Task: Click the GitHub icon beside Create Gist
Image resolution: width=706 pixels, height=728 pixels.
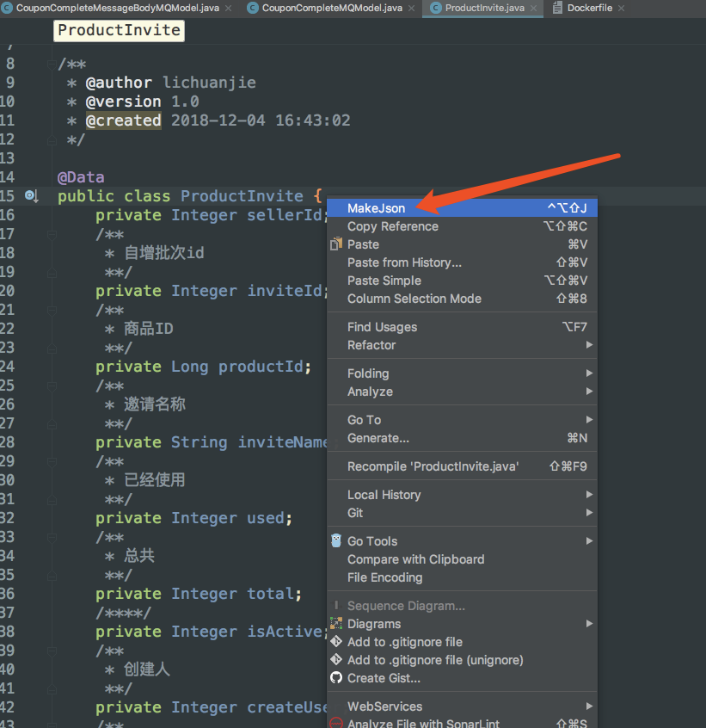Action: pos(335,678)
